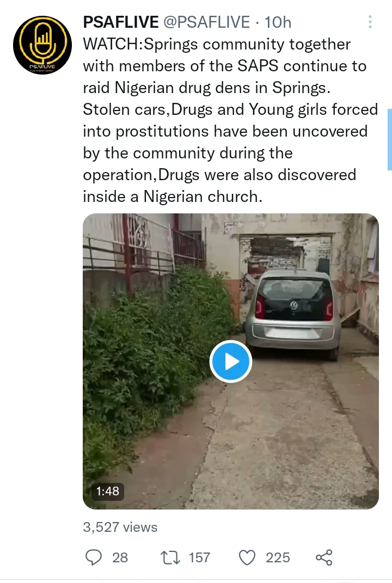Open the three-dot tweet options menu

click(370, 22)
